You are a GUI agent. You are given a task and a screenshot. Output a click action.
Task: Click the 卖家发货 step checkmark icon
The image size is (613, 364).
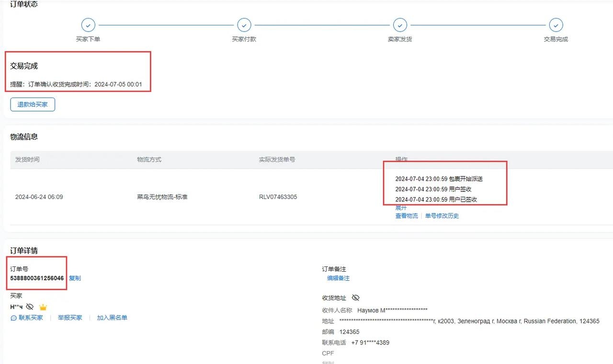[x=400, y=25]
